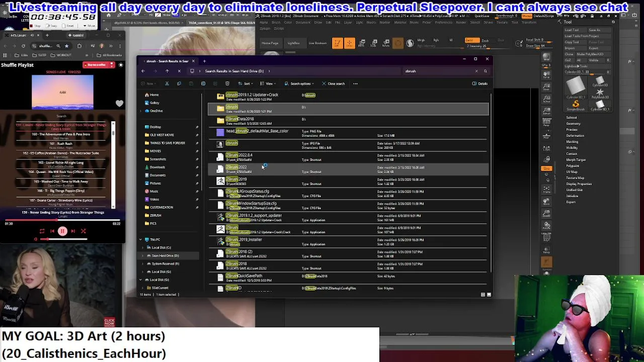The height and width of the screenshot is (362, 644).
Task: Expand Sean Hard Drive (D:) node
Action: [143, 255]
